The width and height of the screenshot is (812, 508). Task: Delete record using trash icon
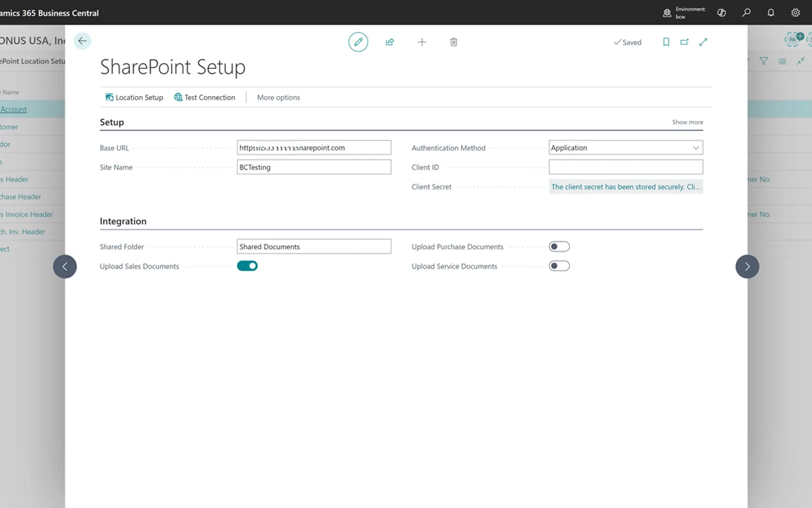click(454, 42)
